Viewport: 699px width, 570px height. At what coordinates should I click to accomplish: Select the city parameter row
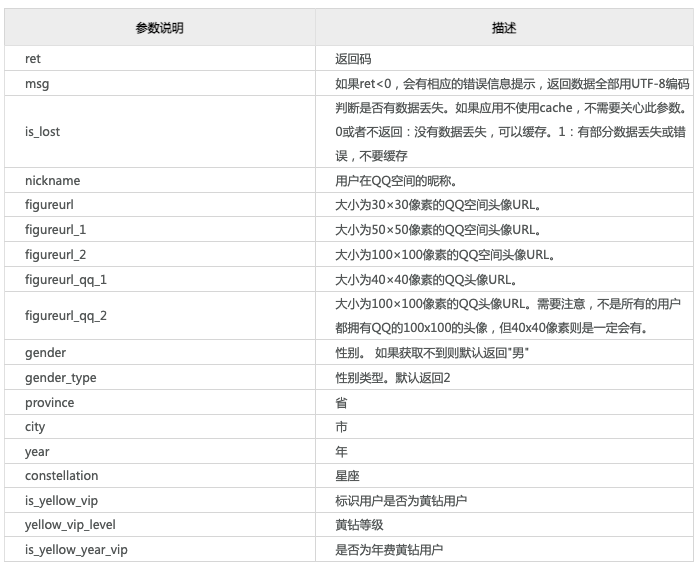click(x=35, y=427)
